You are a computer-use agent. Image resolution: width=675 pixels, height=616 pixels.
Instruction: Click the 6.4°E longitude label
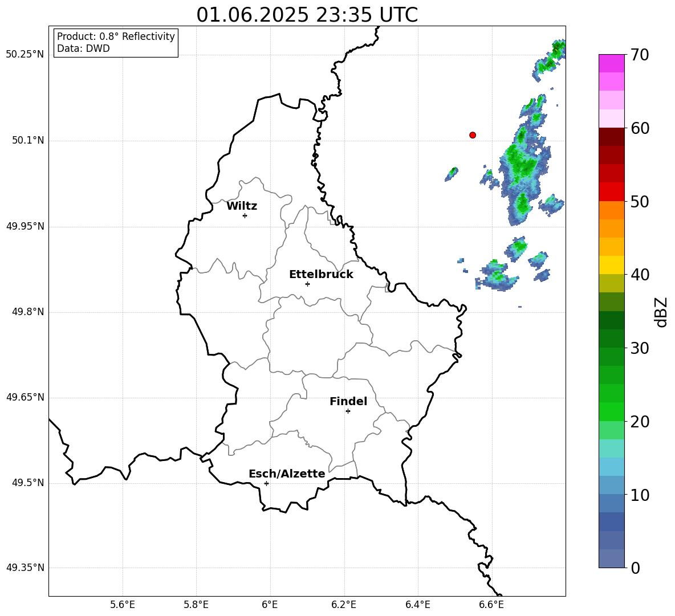coord(417,605)
